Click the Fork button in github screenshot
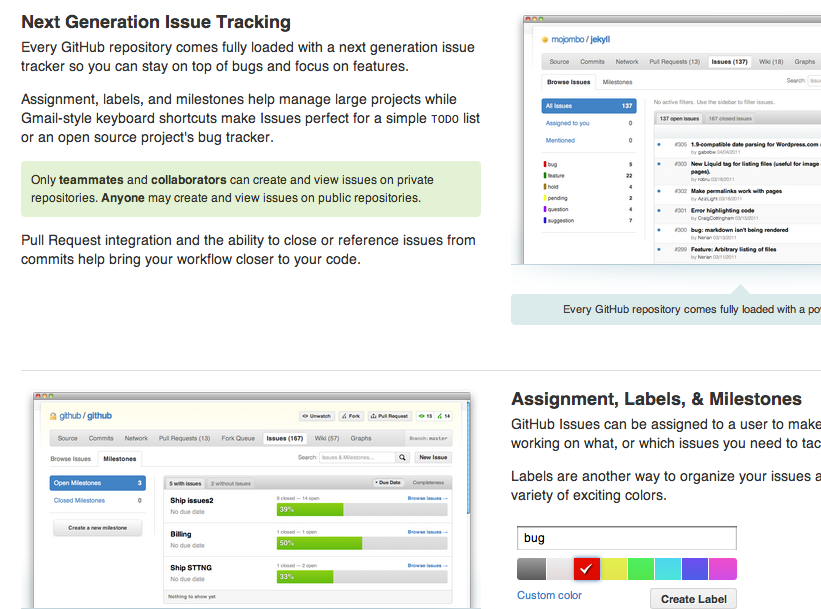The width and height of the screenshot is (821, 609). coord(351,416)
